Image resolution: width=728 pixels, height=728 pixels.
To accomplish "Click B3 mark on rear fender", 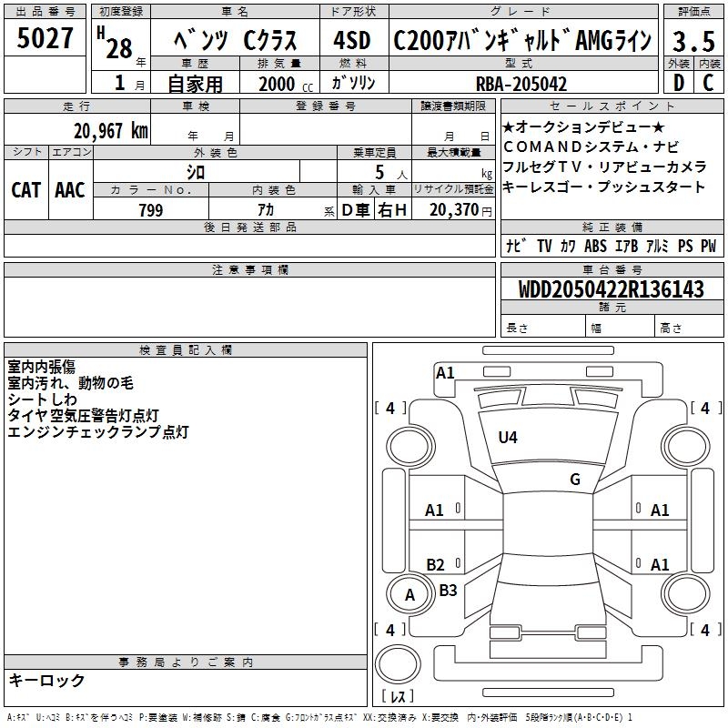I will click(448, 590).
